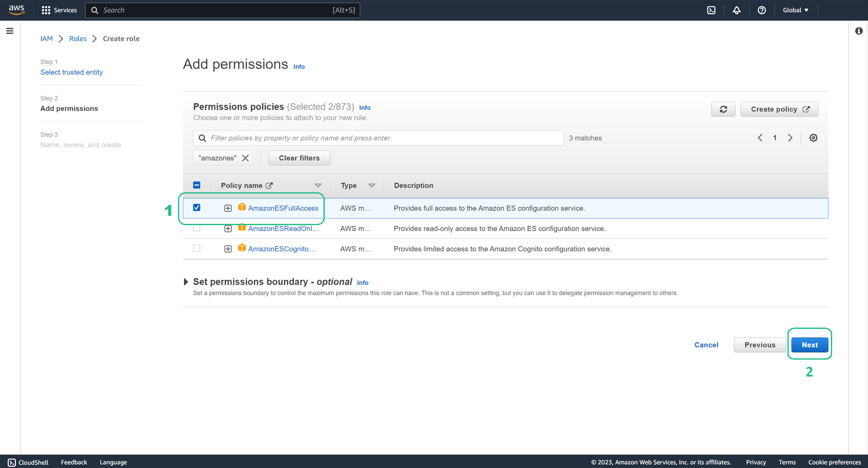Viewport: 868px width, 468px height.
Task: Click the Previous button
Action: coord(760,345)
